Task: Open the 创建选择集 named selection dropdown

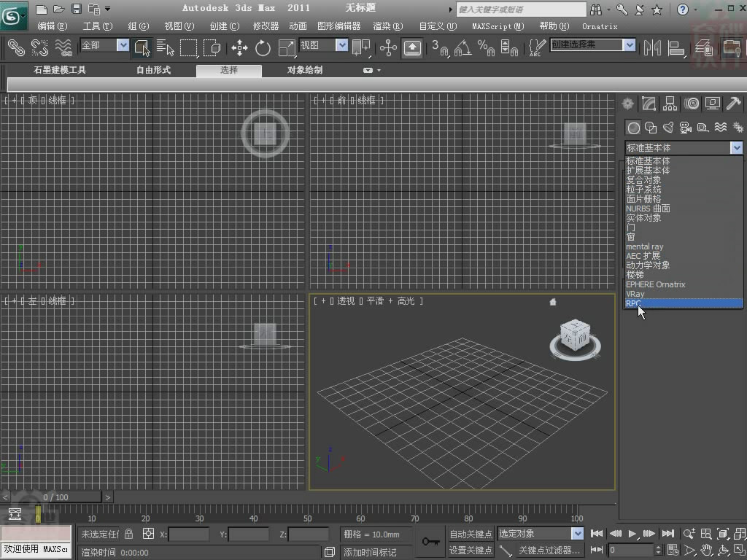Action: [x=630, y=45]
